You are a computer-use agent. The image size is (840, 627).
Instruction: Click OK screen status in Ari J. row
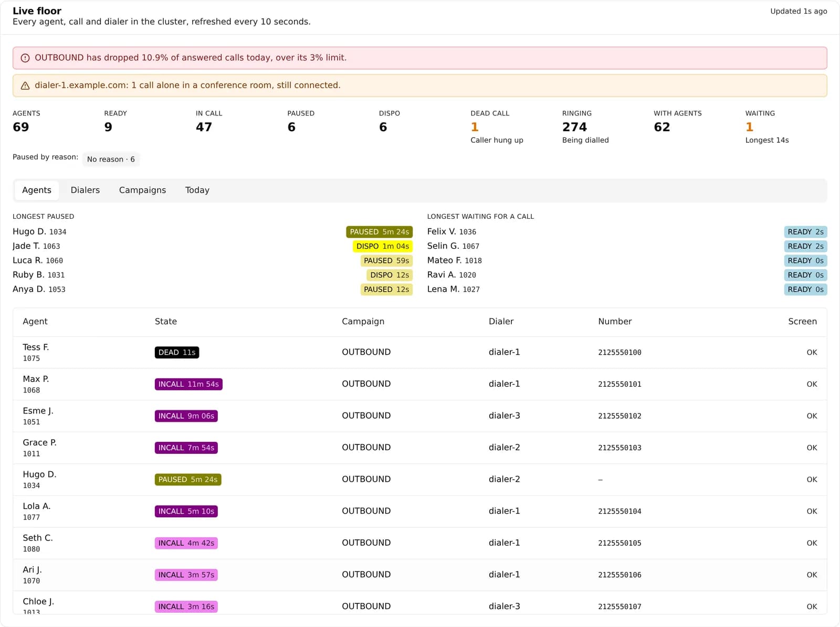point(812,575)
